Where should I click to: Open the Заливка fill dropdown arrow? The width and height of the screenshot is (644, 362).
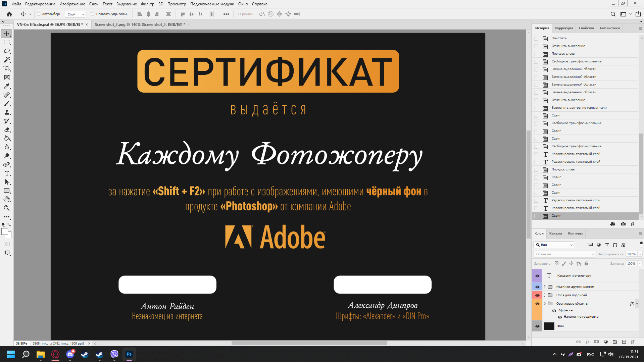click(x=640, y=264)
